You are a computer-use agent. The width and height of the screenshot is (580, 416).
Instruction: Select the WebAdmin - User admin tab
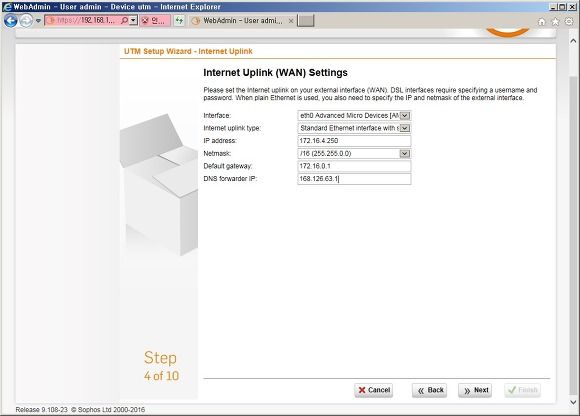pos(242,21)
